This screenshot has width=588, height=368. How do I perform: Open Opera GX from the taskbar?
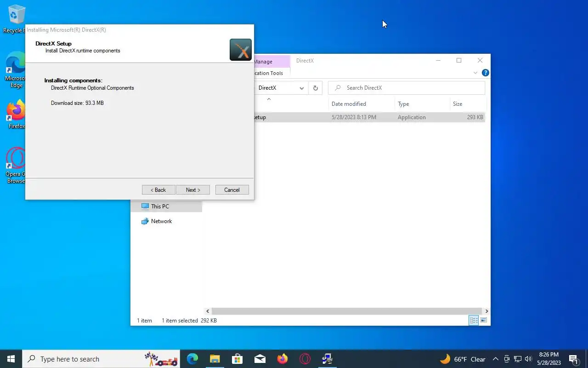[305, 359]
